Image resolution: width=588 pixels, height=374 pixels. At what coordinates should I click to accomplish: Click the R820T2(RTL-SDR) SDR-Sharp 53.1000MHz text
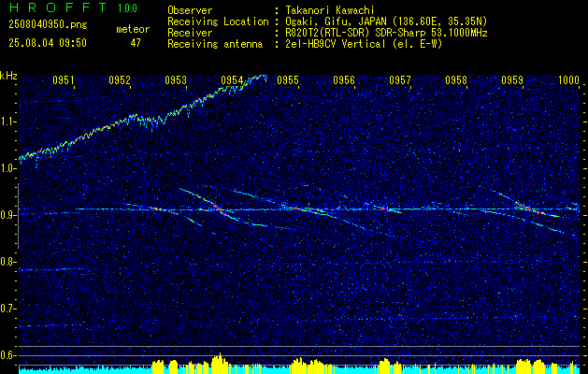[x=386, y=33]
